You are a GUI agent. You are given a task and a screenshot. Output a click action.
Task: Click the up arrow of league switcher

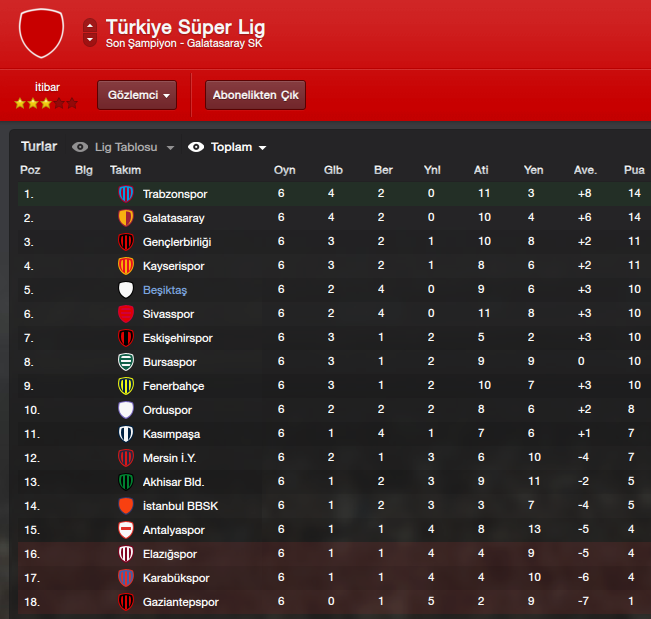coord(90,26)
